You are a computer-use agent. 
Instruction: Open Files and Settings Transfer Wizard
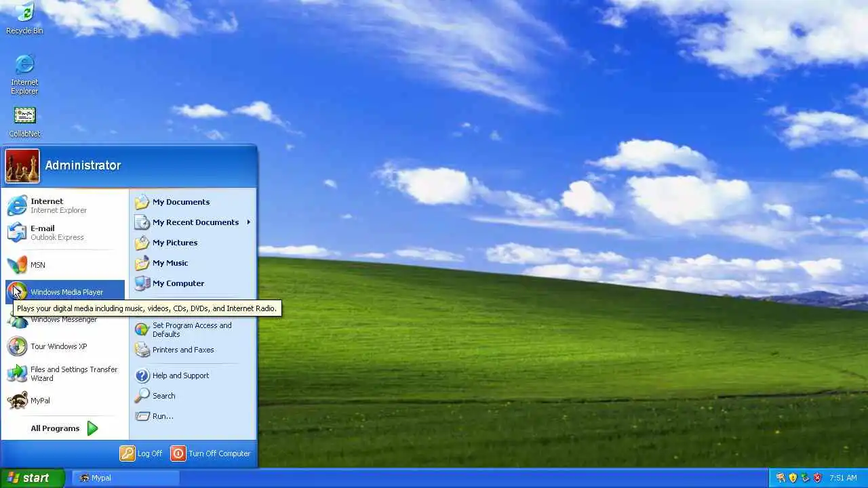65,373
